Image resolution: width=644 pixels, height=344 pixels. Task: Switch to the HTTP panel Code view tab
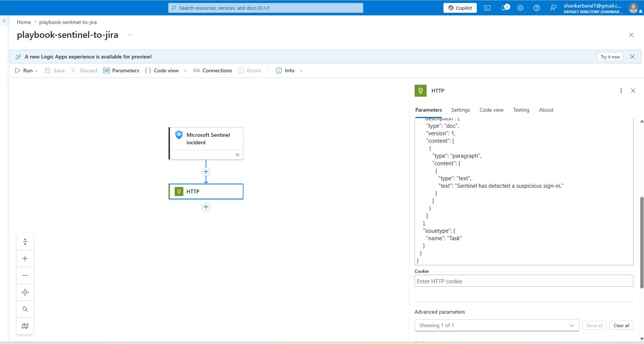click(x=491, y=110)
